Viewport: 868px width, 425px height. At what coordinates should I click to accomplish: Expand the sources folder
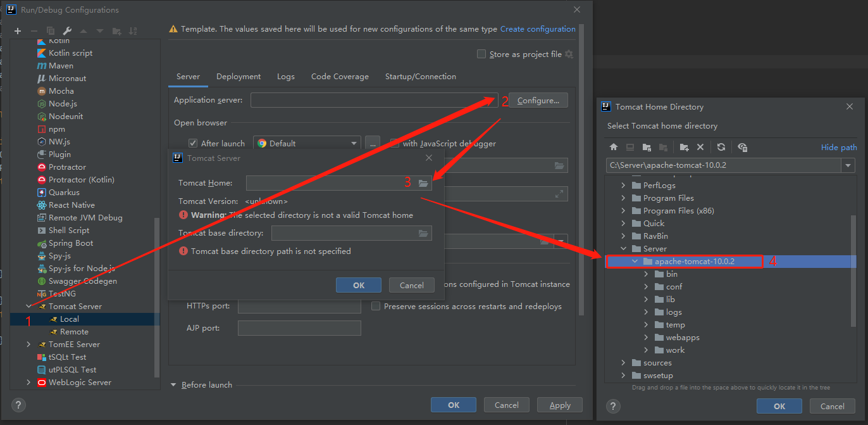(x=623, y=363)
